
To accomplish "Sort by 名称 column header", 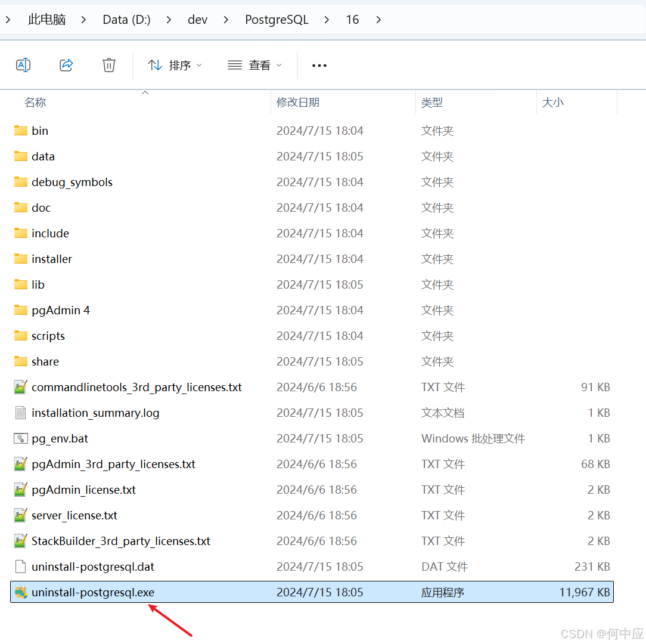I will coord(35,102).
